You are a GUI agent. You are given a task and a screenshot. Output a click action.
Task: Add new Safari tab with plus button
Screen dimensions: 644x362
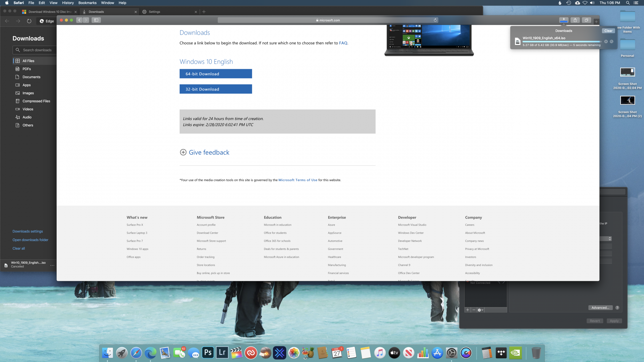pos(596,21)
